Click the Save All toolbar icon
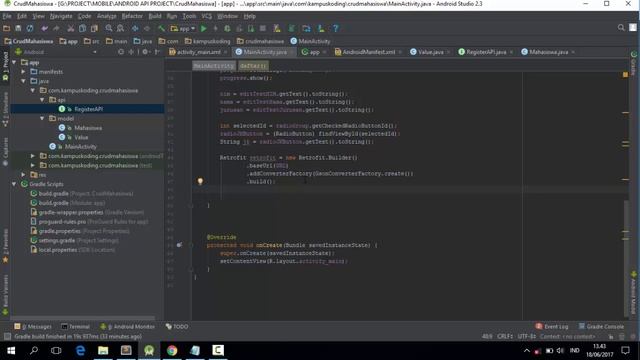The image size is (640, 360). pos(18,29)
